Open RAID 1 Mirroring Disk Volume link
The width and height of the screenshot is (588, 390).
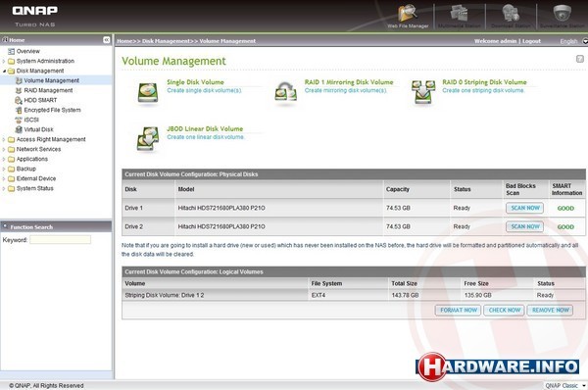349,81
